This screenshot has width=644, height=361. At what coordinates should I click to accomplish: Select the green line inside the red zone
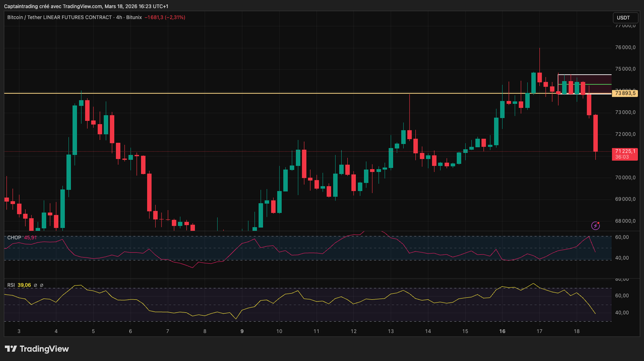click(584, 84)
